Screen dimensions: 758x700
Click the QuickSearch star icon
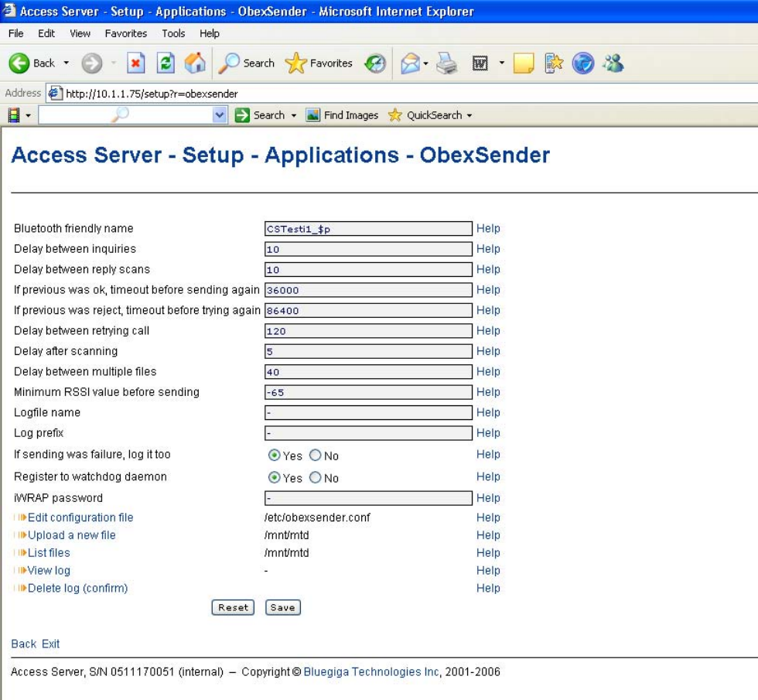[395, 115]
